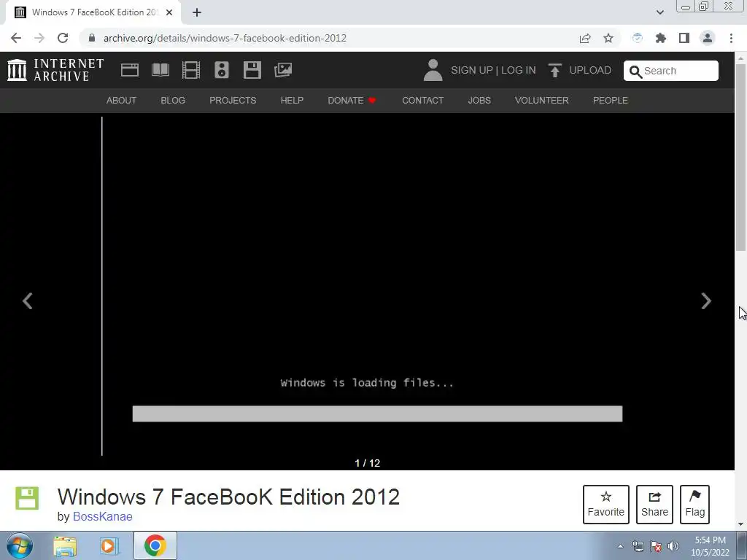The height and width of the screenshot is (560, 747).
Task: Open the Audio speaker icon
Action: (222, 70)
